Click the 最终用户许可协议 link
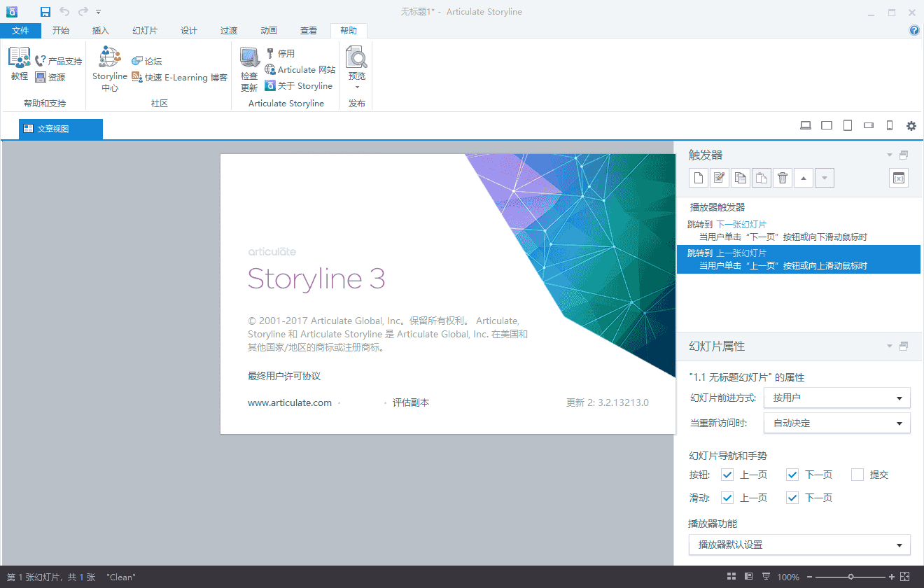Image resolution: width=924 pixels, height=588 pixels. point(284,376)
